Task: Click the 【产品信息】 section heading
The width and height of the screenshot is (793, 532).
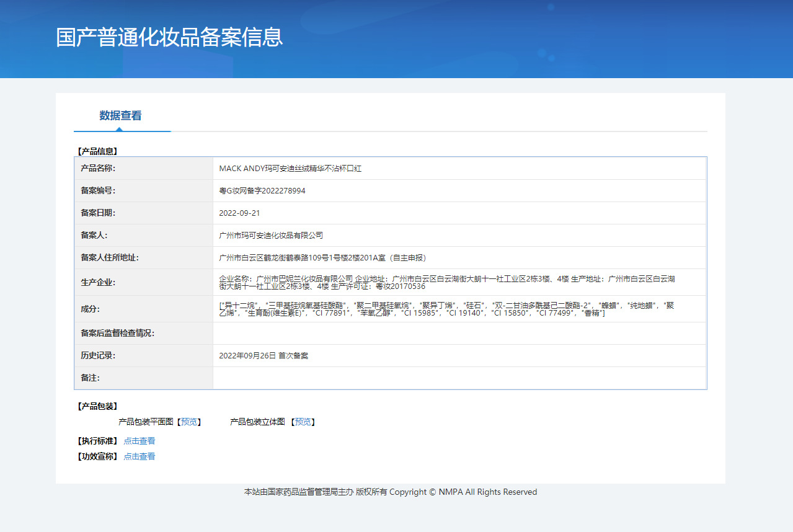Action: [97, 151]
